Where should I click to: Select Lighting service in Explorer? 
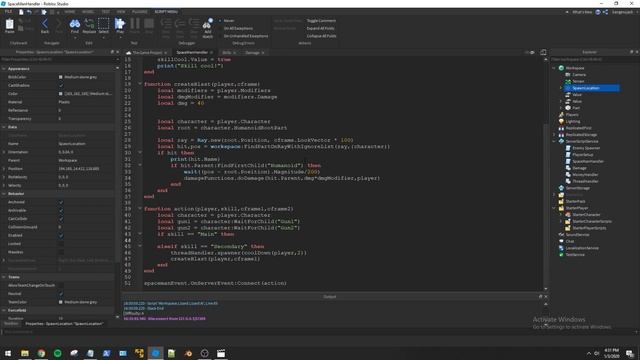[x=573, y=121]
